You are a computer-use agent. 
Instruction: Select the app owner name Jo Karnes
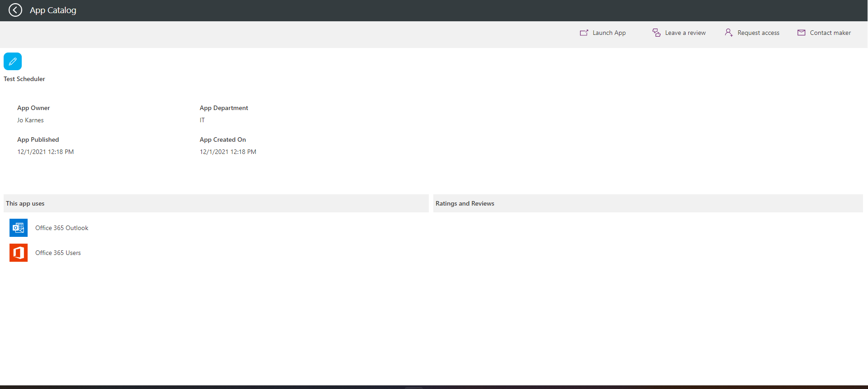click(x=30, y=120)
